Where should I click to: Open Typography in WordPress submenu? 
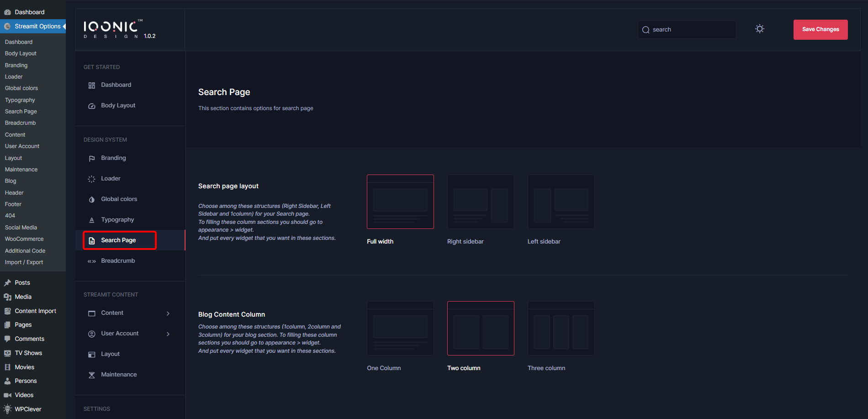20,100
